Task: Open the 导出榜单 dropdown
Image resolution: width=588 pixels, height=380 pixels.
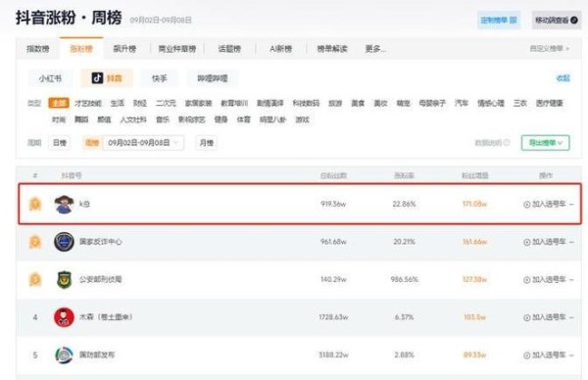Action: point(545,142)
